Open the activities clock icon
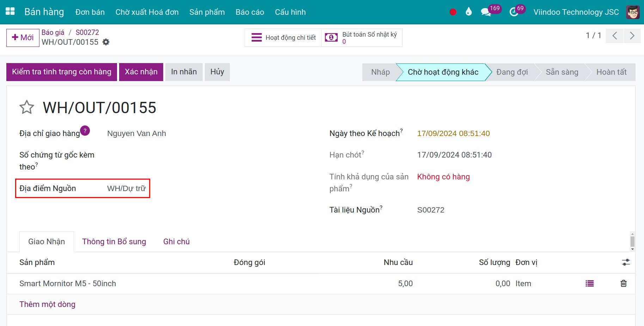The height and width of the screenshot is (326, 644). tap(514, 12)
